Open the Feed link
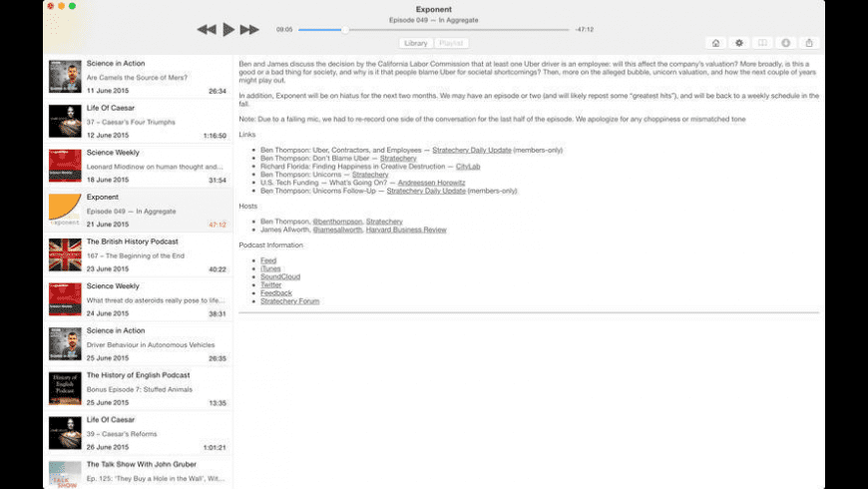The height and width of the screenshot is (489, 868). point(268,260)
